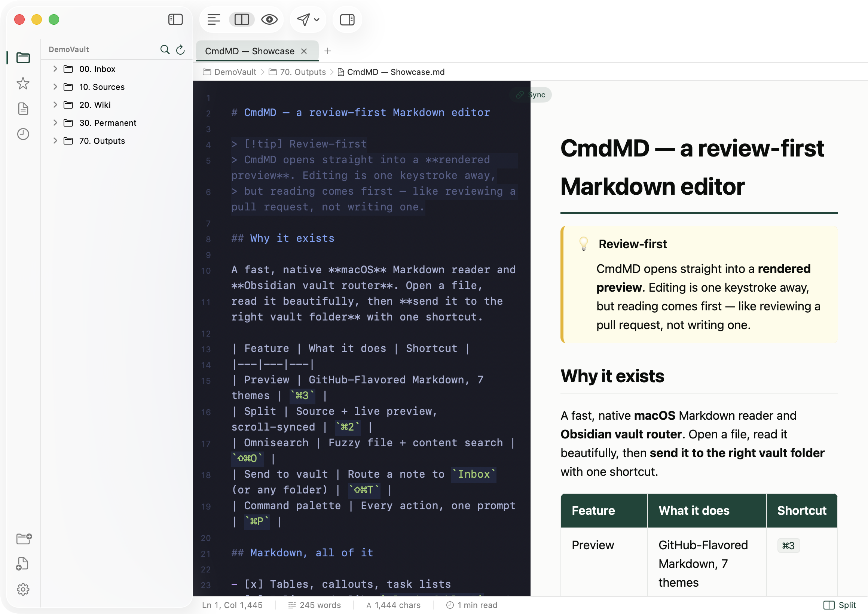868x614 pixels.
Task: Click 70. Outputs in the breadcrumb
Action: pos(297,72)
